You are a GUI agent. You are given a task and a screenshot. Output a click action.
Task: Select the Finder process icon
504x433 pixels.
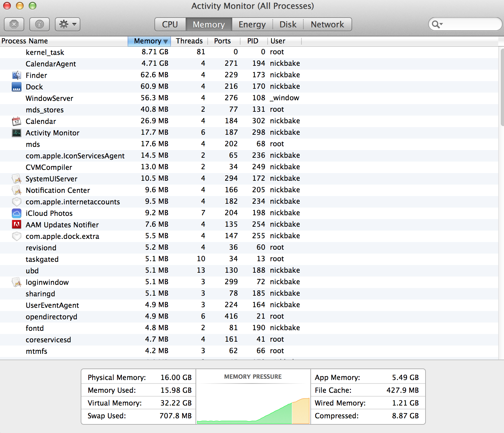(x=17, y=75)
